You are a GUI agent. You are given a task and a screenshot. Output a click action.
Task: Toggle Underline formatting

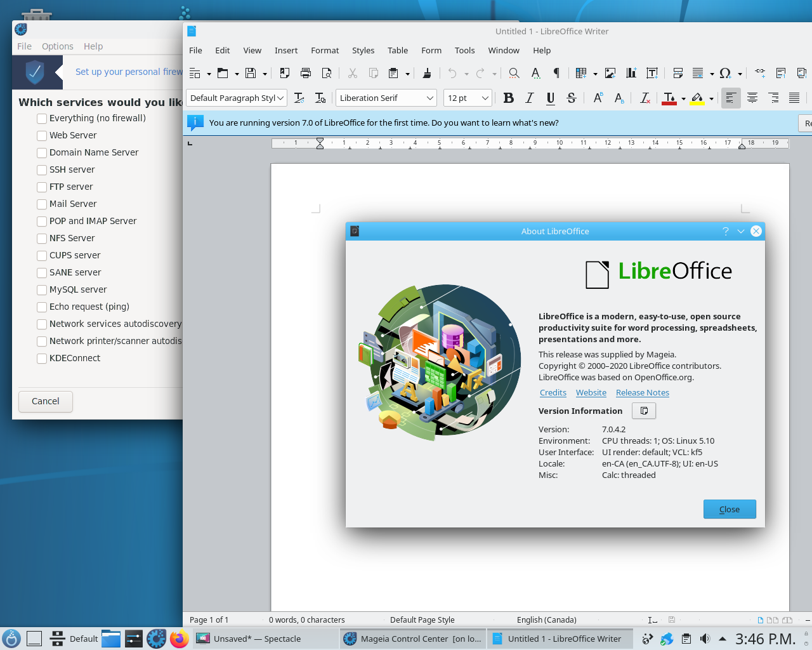point(550,98)
